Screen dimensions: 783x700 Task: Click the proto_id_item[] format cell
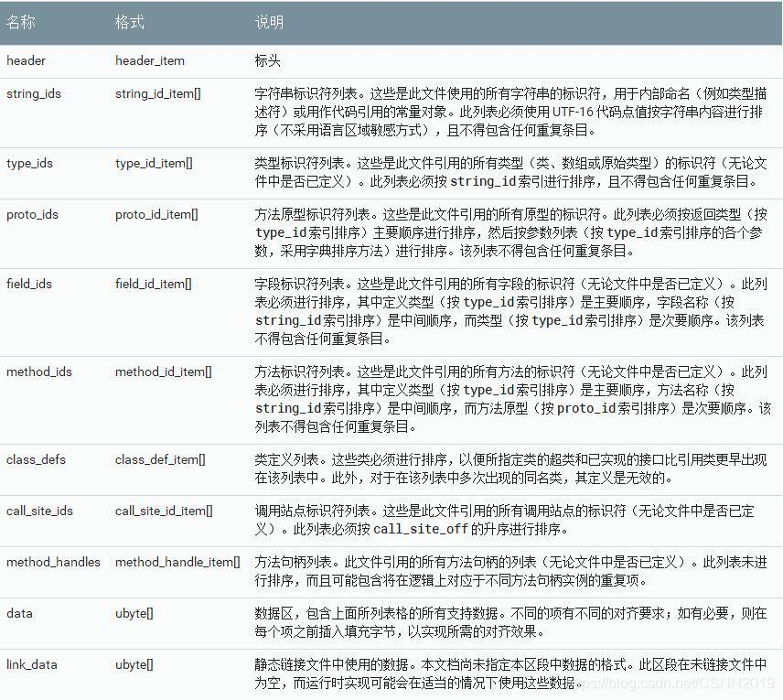(156, 214)
